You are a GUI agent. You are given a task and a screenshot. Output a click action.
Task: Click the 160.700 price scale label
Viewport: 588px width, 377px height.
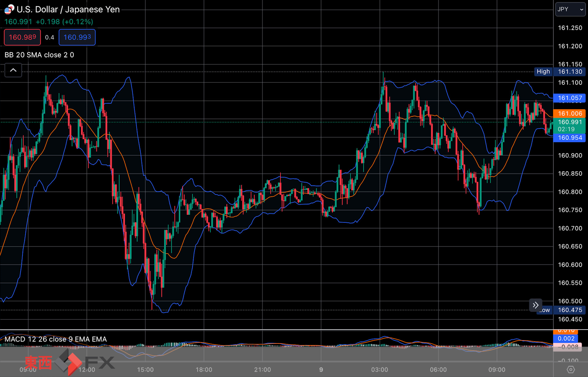point(570,228)
